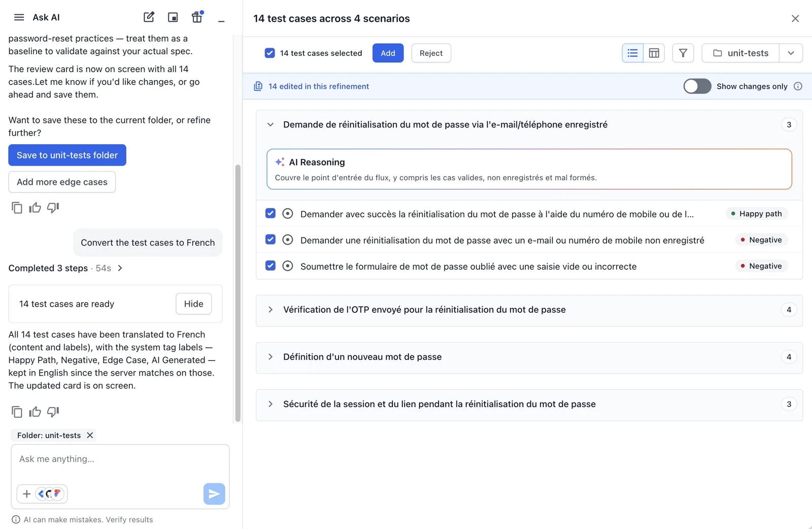This screenshot has height=529, width=812.
Task: Switch to list view of test cases
Action: (x=633, y=53)
